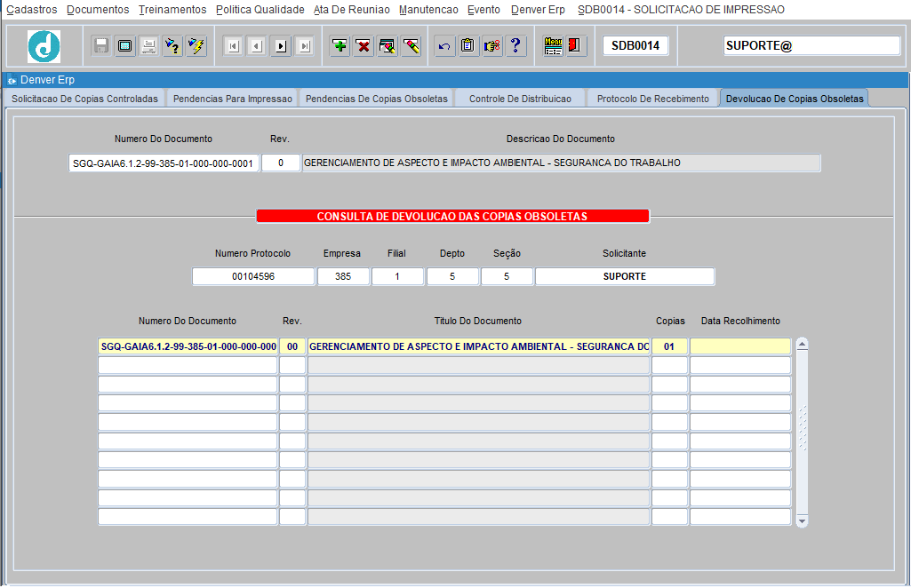
Task: Click the Save diskette icon
Action: 101,46
